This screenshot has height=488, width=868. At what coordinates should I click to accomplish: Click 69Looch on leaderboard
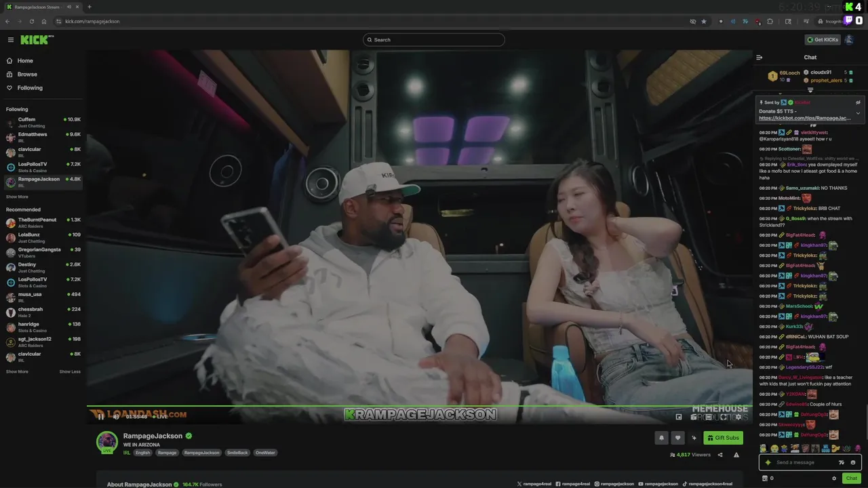tap(789, 73)
